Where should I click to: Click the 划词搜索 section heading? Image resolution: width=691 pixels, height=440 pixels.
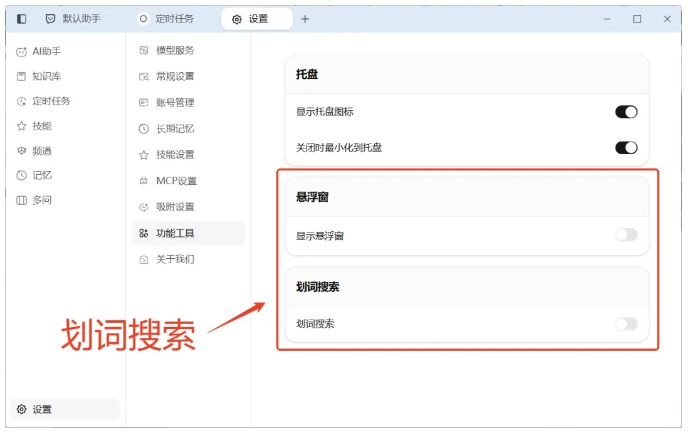[x=318, y=287]
